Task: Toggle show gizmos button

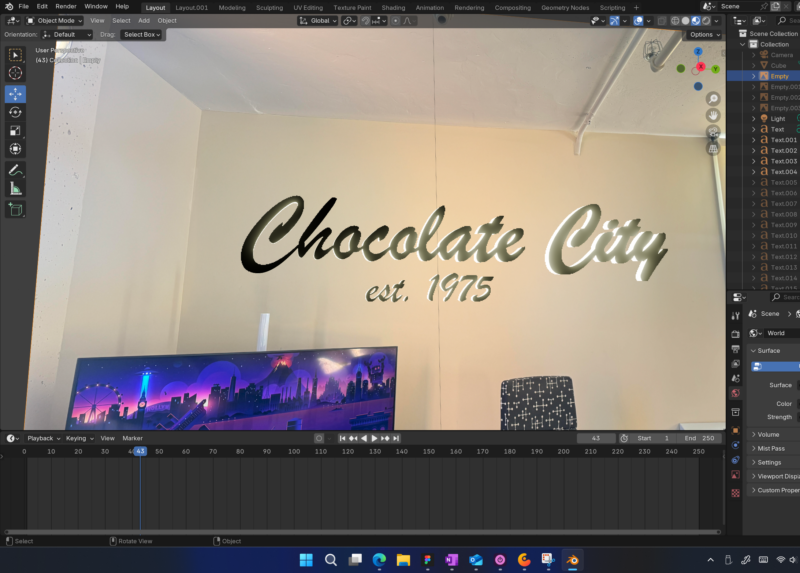Action: 614,21
